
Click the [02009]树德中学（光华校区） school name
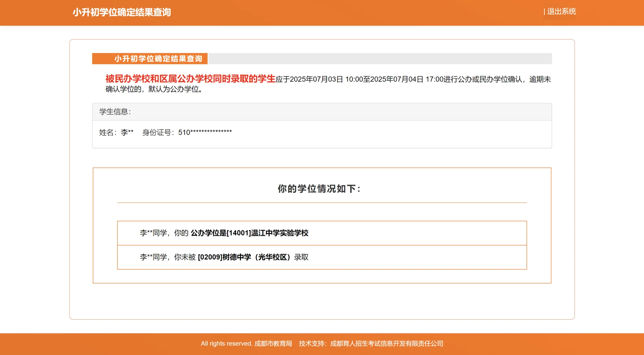coord(244,257)
